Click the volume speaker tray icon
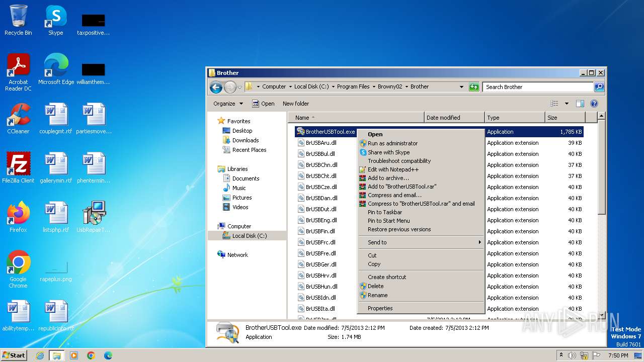The height and width of the screenshot is (362, 644). (x=572, y=355)
